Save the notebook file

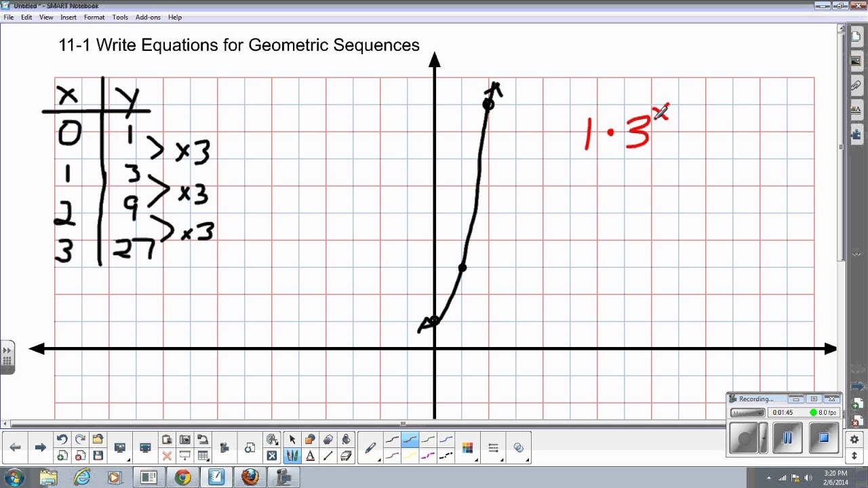(x=98, y=455)
